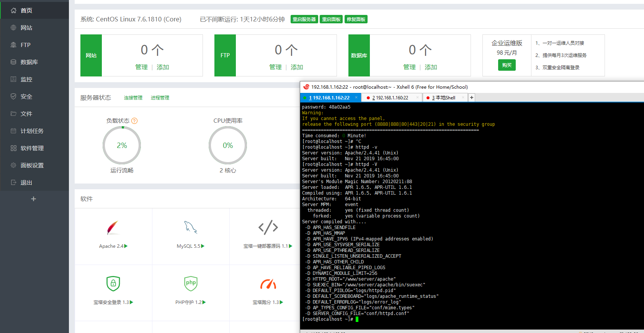Image resolution: width=644 pixels, height=333 pixels.
Task: Click the calendar icon beside 计划任务
Action: [13, 131]
